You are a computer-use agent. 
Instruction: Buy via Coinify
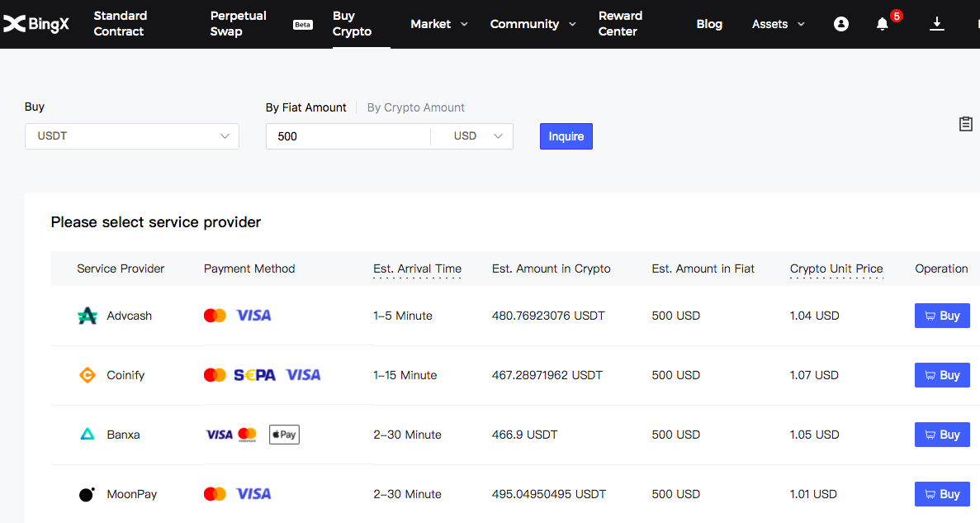(942, 375)
